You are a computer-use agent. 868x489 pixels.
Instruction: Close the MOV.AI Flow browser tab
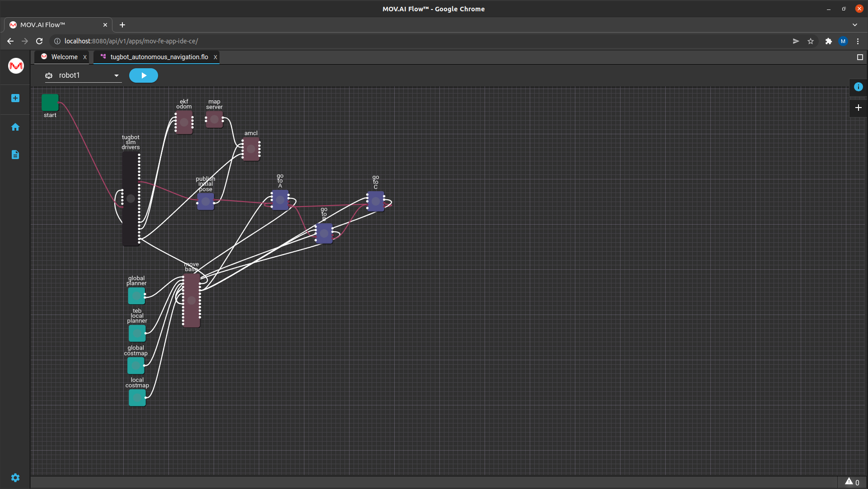pyautogui.click(x=105, y=25)
